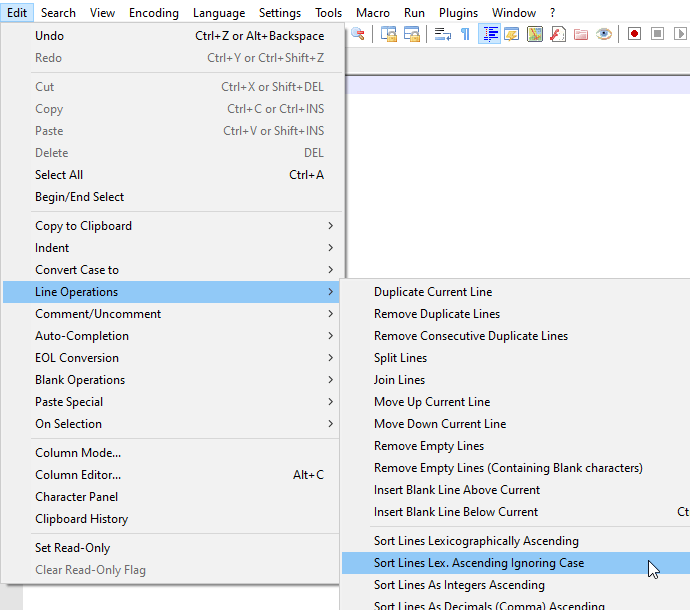Open Column Editor... from the menu

pyautogui.click(x=171, y=475)
